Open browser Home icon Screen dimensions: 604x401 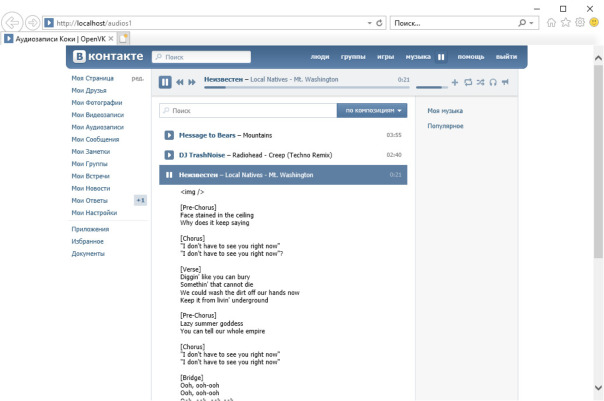point(551,23)
